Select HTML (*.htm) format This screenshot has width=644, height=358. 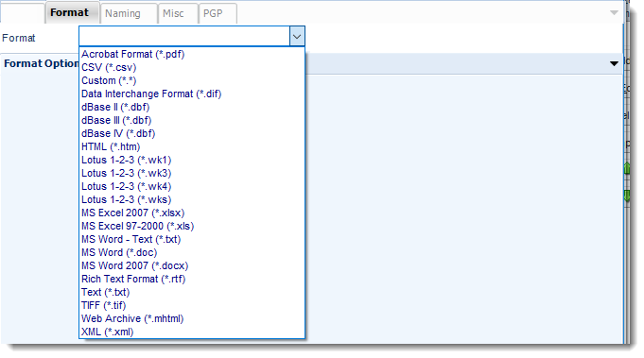192,146
